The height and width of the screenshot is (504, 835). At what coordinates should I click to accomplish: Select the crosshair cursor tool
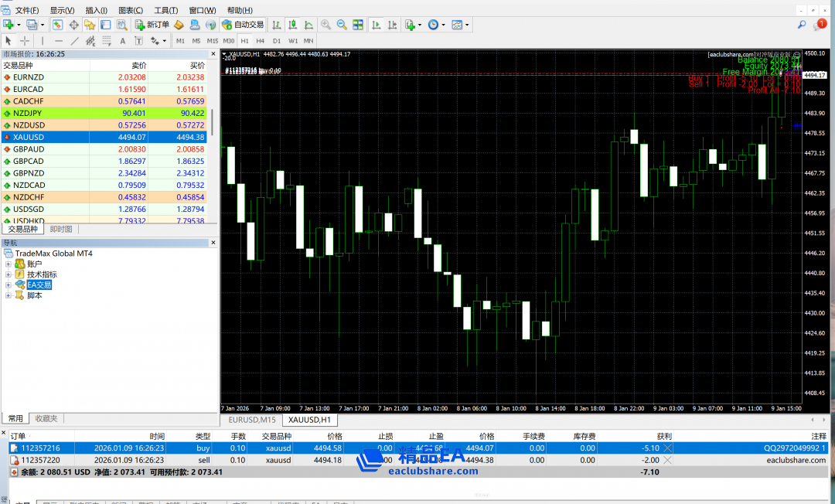[x=25, y=40]
